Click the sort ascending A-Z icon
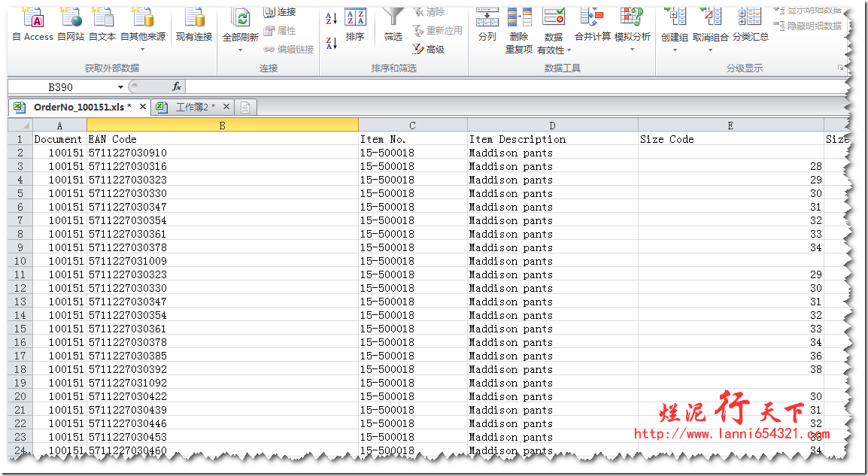 [331, 19]
